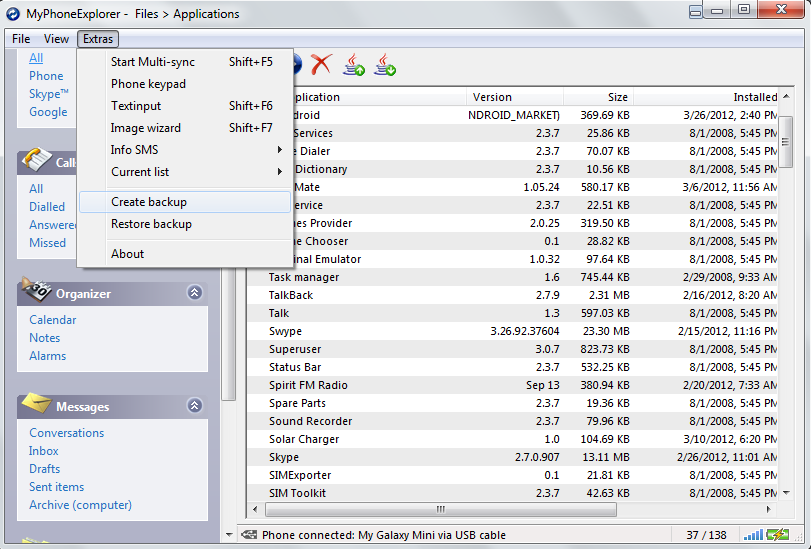Open Phone contacts link
Viewport: 811px width, 549px height.
click(46, 76)
